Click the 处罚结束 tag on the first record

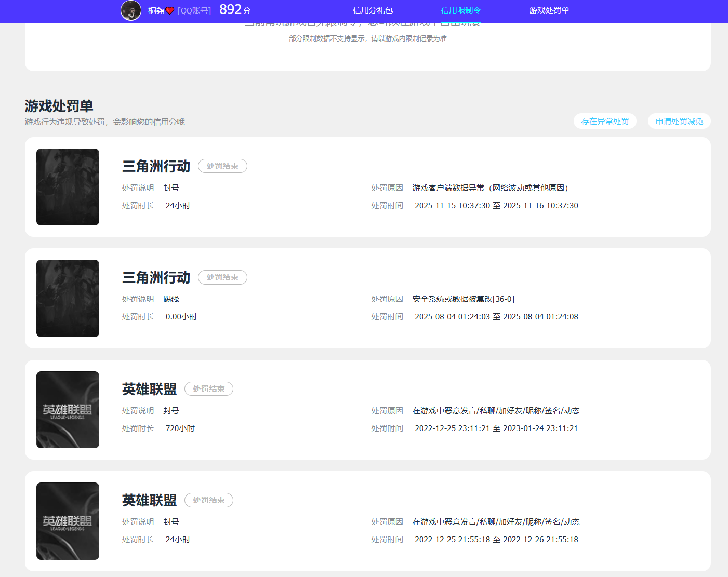click(x=222, y=166)
